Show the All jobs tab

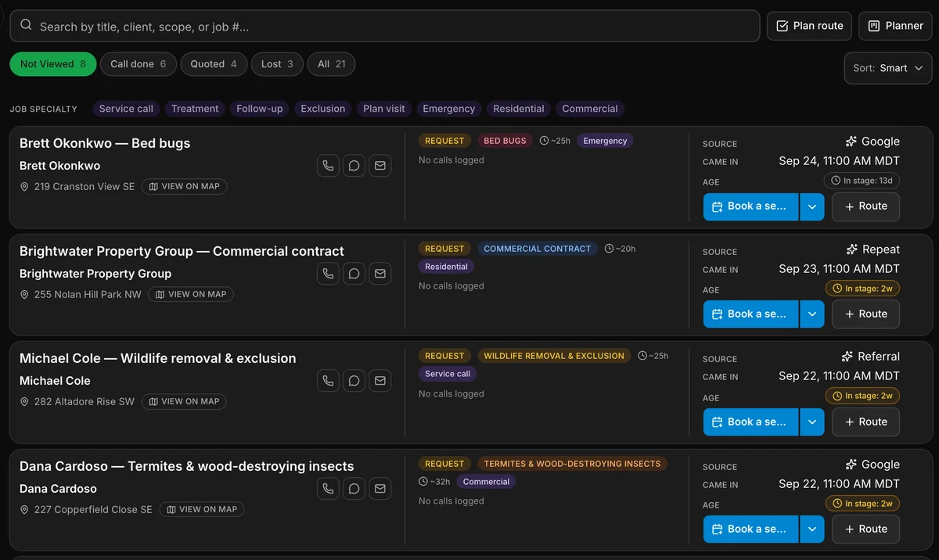tap(331, 64)
